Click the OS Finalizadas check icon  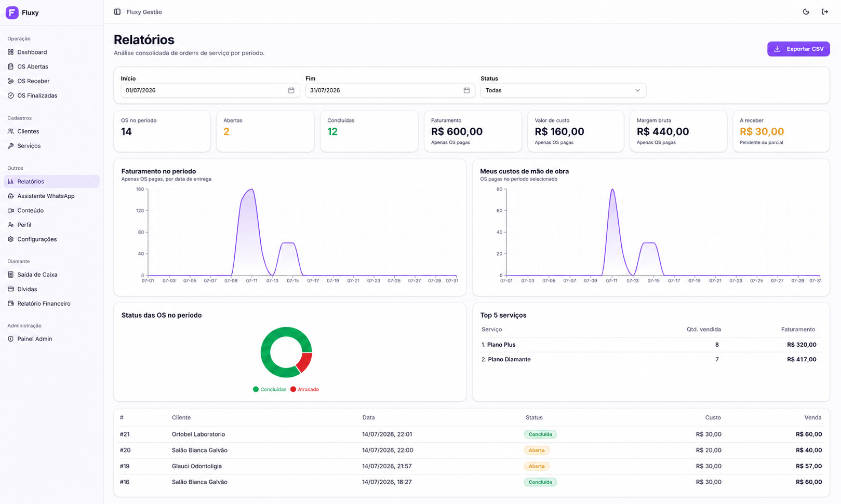(x=11, y=96)
